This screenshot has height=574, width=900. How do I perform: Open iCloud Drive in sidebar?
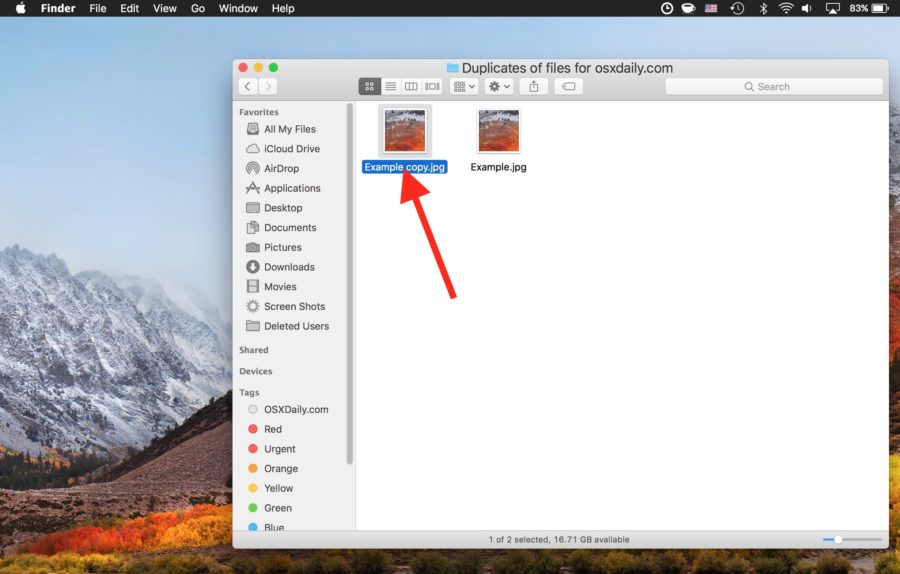[292, 149]
